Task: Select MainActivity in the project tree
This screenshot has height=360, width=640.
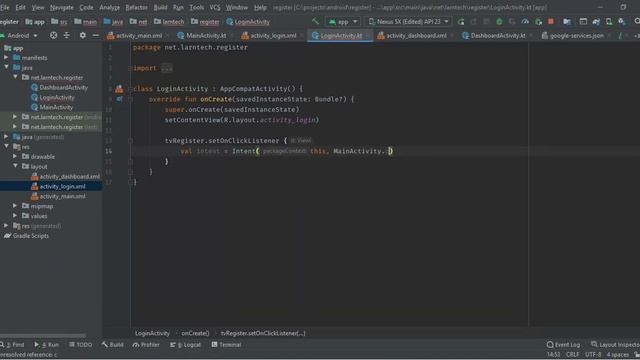Action: 52,107
